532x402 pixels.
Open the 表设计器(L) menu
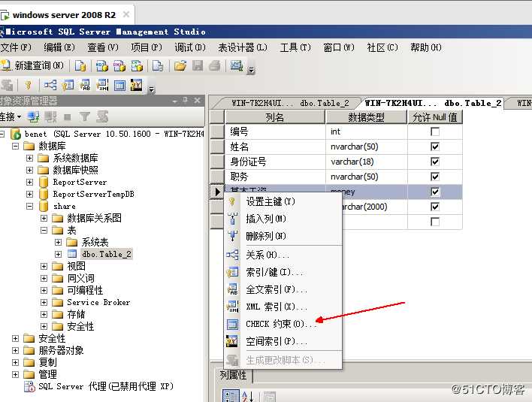242,47
